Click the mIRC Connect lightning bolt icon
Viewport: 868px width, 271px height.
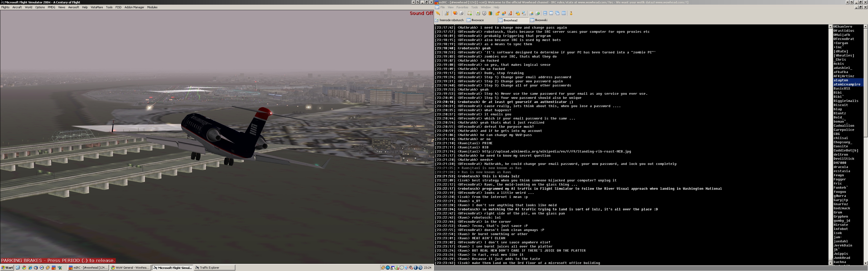[x=438, y=13]
